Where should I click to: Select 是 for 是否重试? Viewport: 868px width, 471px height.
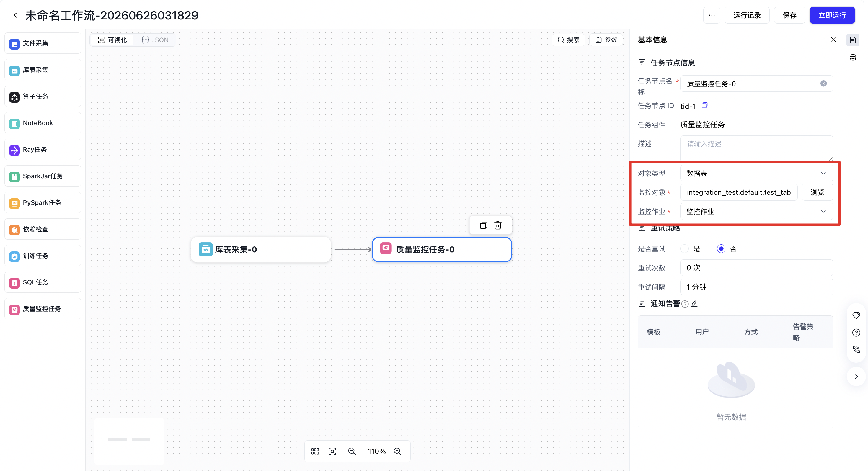(x=684, y=249)
